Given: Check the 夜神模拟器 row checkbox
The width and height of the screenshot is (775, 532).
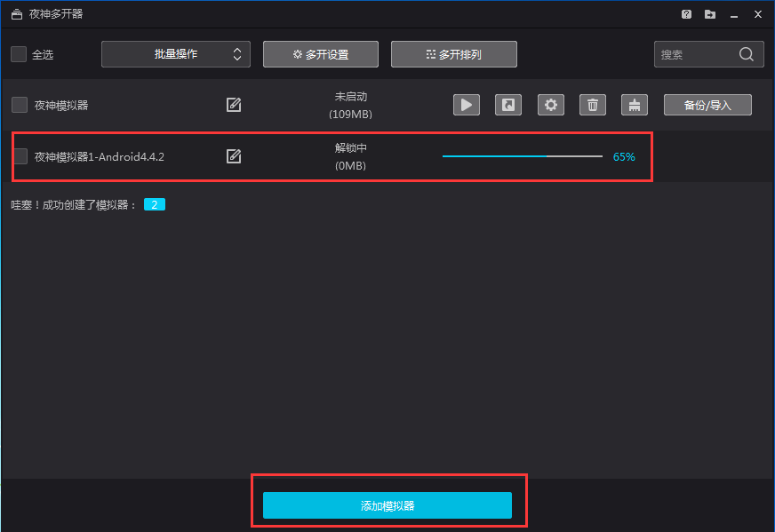Looking at the screenshot, I should (x=19, y=104).
